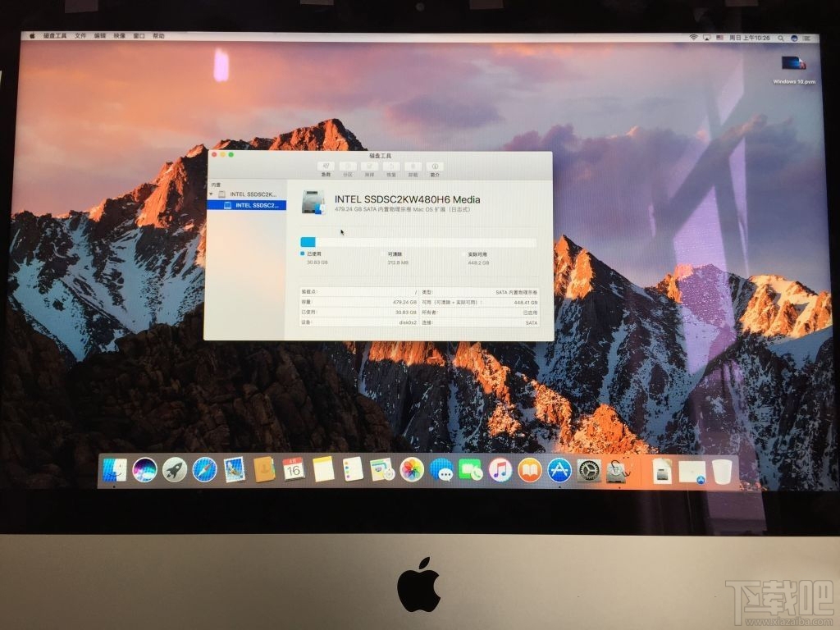Open Calendar icon showing 16

294,470
